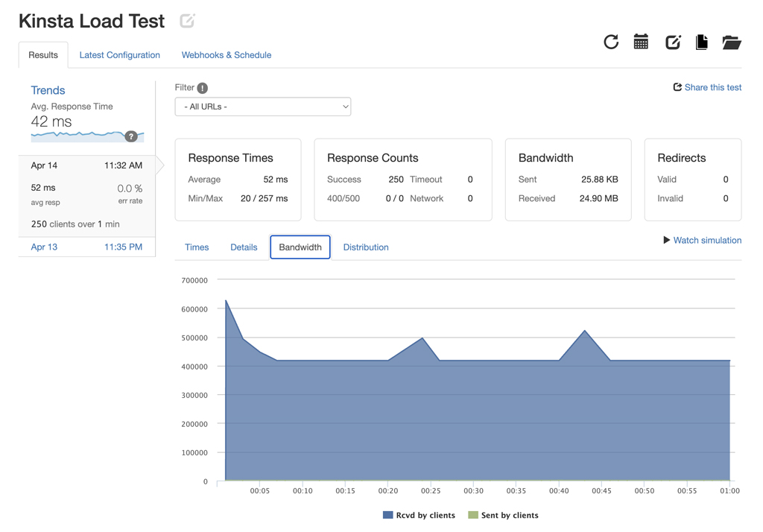Screen dimensions: 763x532
Task: Click the duplicate test document icon
Action: tap(701, 42)
